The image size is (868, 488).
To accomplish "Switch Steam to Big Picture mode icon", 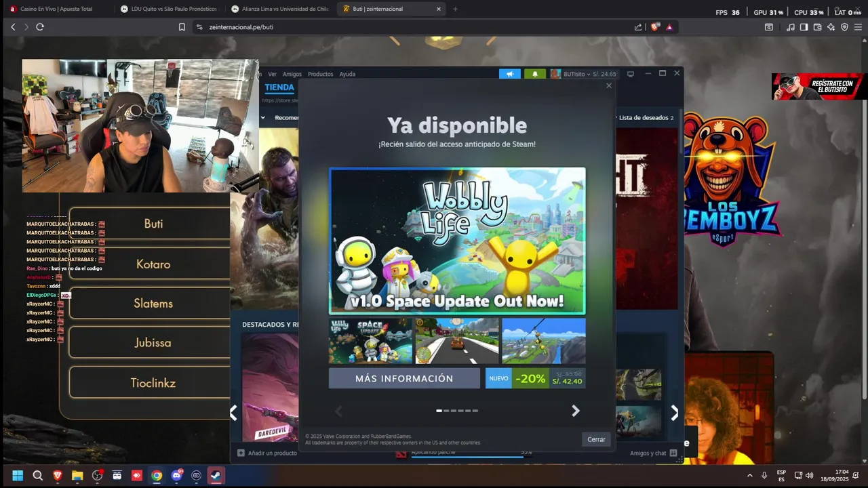I will click(630, 74).
